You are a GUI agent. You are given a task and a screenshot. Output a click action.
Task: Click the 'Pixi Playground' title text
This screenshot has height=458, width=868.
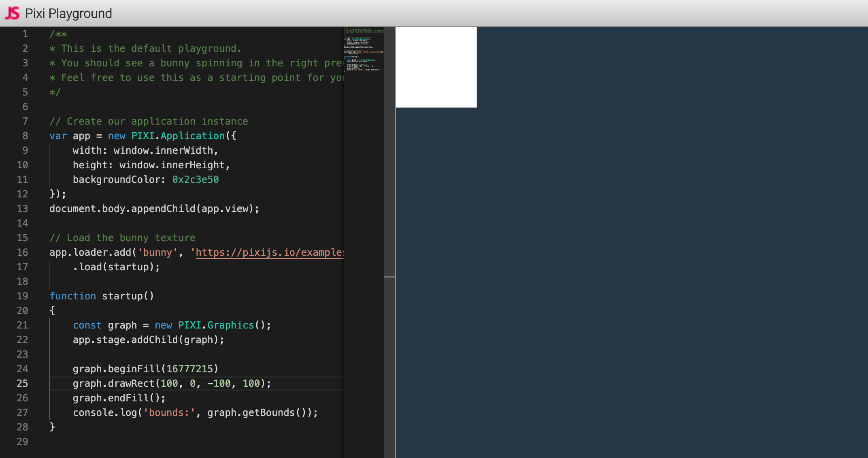(69, 13)
